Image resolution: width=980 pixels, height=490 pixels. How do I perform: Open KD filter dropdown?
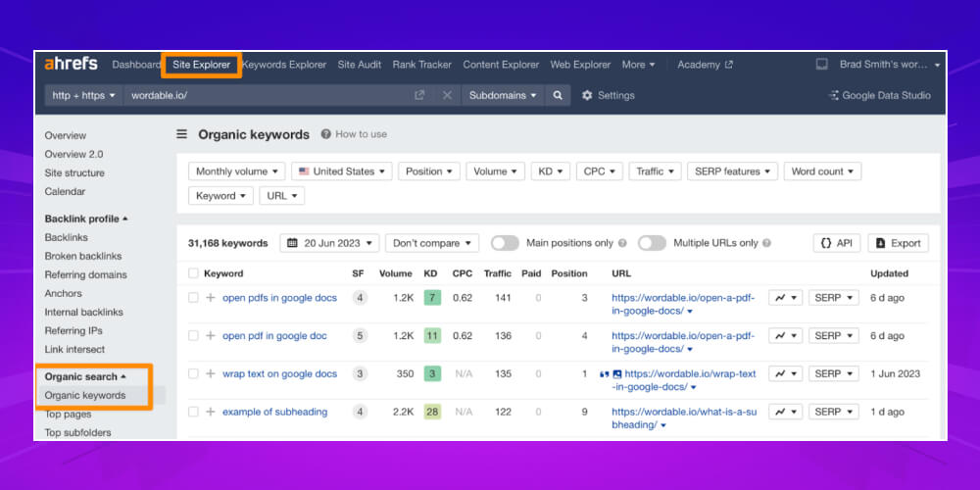[551, 171]
